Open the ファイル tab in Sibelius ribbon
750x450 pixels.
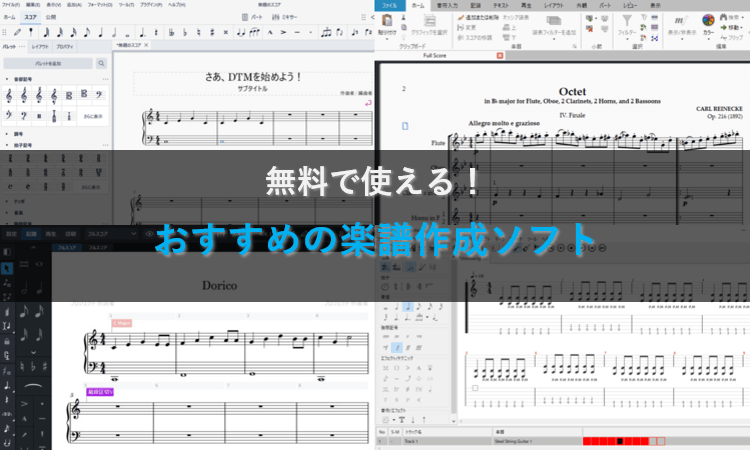(392, 5)
